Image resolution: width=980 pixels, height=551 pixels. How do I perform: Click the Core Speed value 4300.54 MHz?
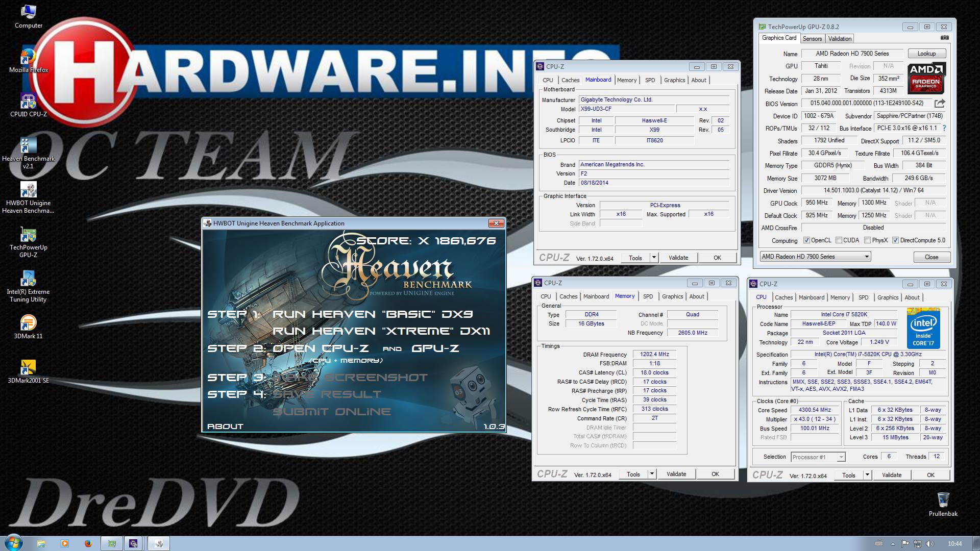click(815, 410)
